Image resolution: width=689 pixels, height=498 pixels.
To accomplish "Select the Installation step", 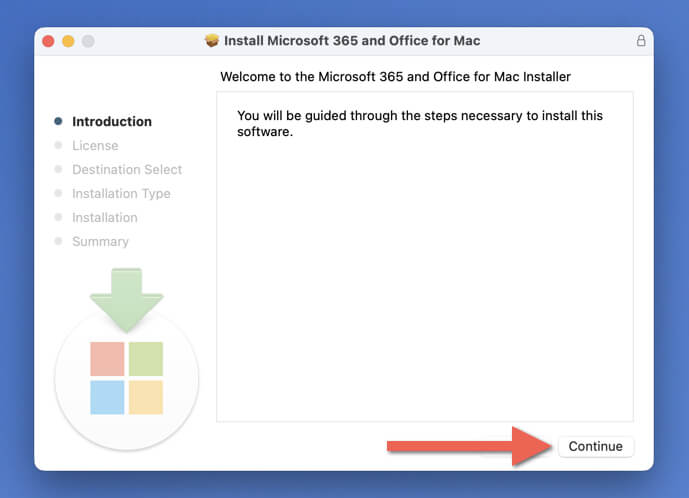I will (105, 218).
